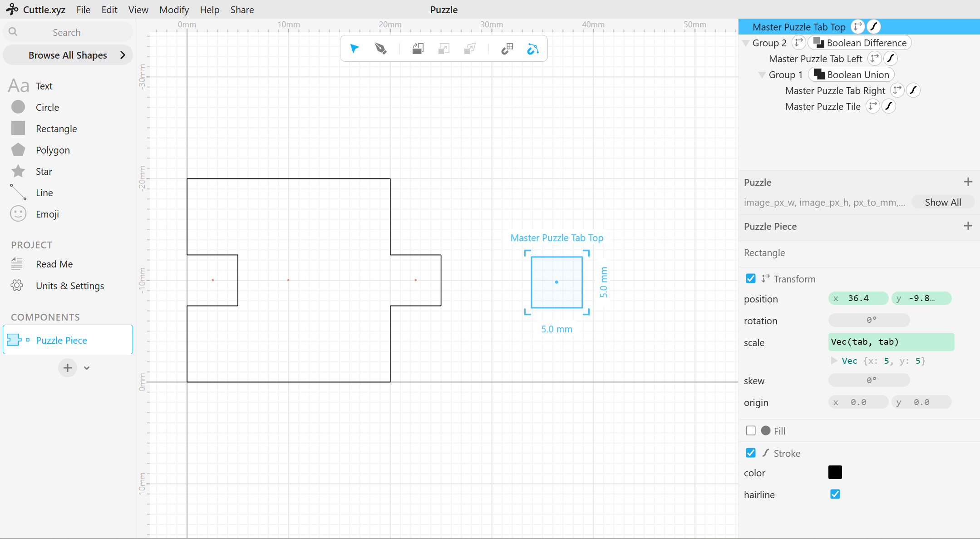980x539 pixels.
Task: Expand the Vec scale value details
Action: 834,361
